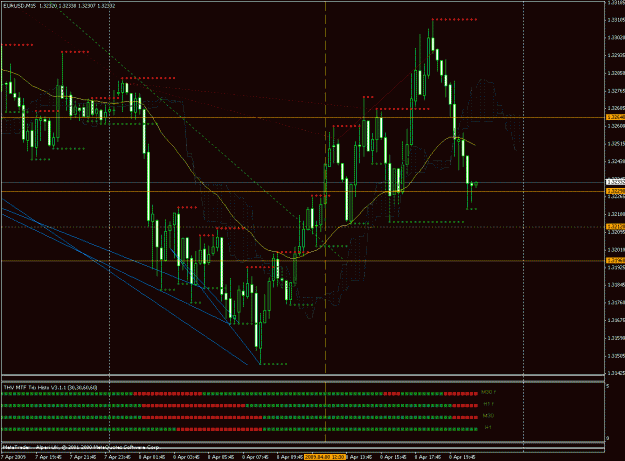Click the 8 Apr 01:45 time label
Screen dimensions: 625x461
pyautogui.click(x=152, y=457)
